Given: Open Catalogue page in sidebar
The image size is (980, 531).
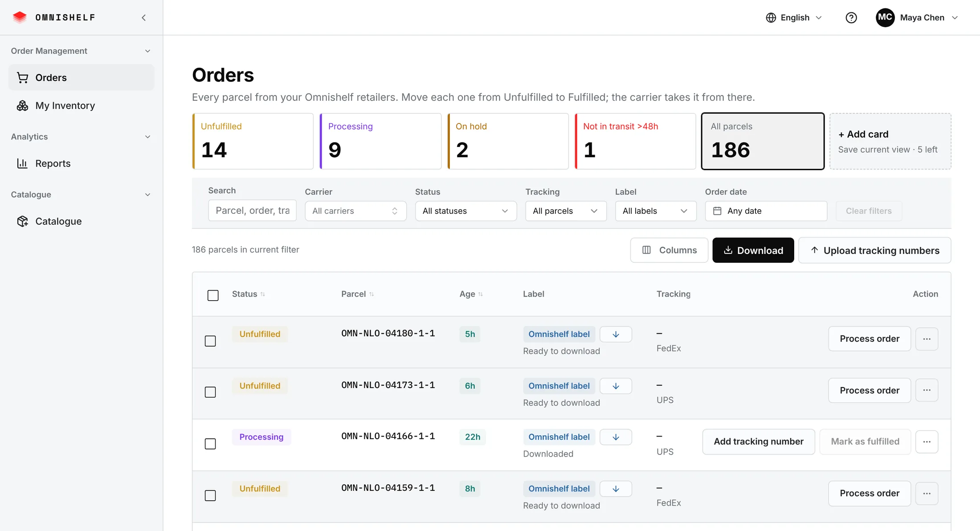Looking at the screenshot, I should click(x=81, y=221).
